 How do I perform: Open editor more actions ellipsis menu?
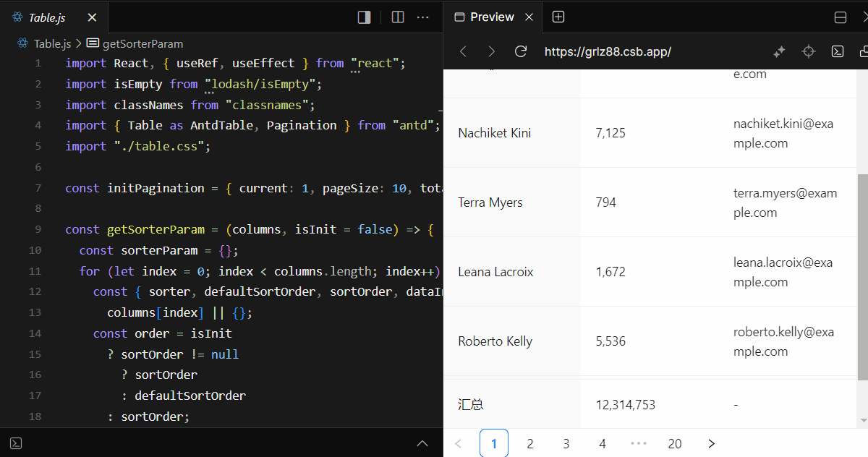pyautogui.click(x=424, y=17)
